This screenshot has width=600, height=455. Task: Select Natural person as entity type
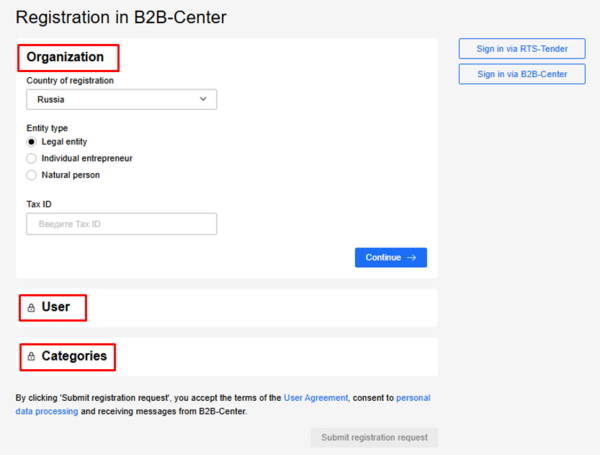(32, 175)
